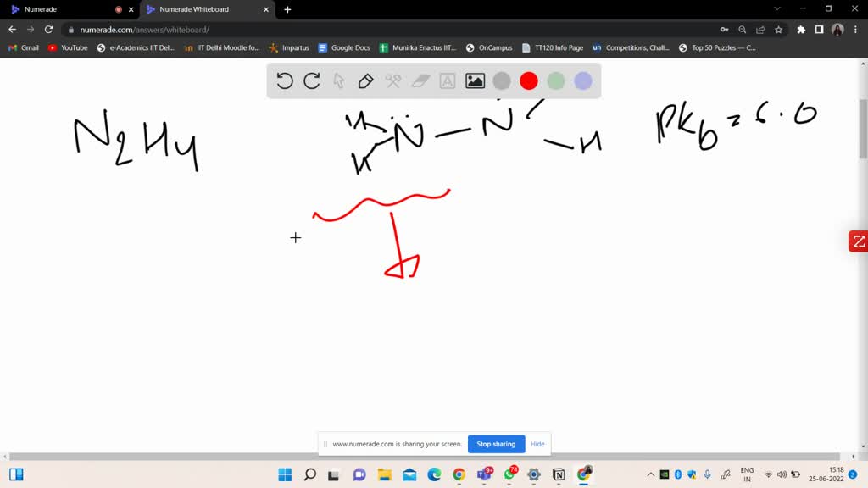Open the widgets panel icon
The image size is (868, 488).
(x=16, y=474)
